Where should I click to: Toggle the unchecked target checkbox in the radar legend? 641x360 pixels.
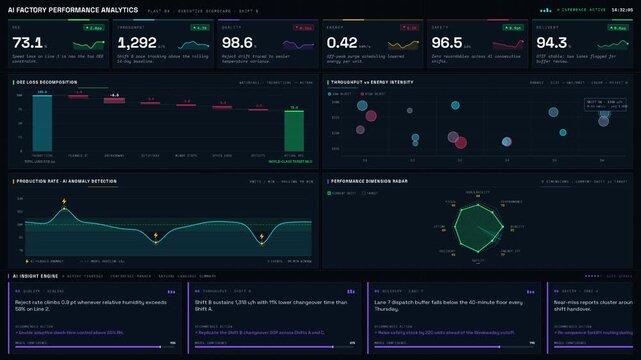tap(364, 193)
